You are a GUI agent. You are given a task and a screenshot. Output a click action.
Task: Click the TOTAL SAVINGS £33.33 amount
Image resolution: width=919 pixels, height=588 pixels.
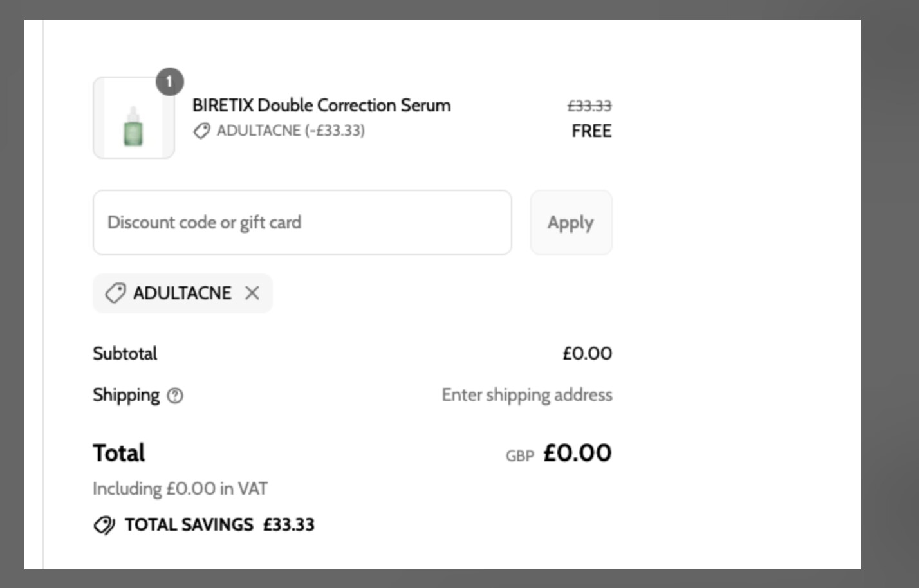coord(288,525)
